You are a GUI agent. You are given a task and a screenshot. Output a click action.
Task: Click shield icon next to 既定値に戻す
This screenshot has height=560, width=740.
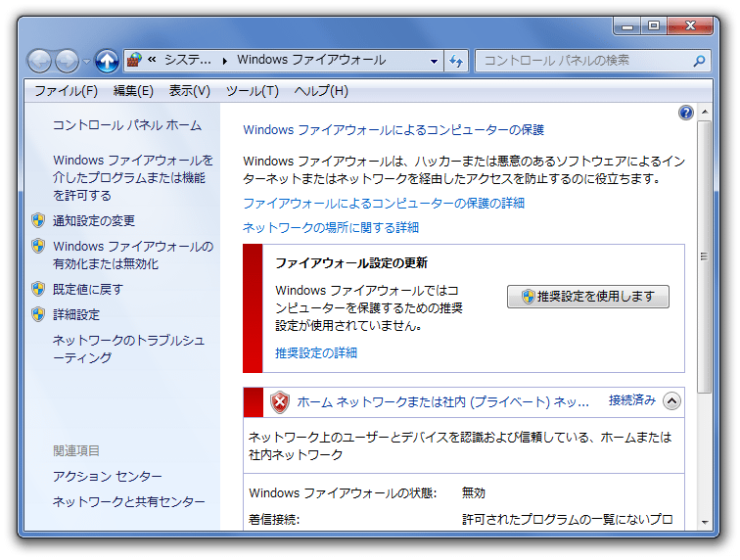[x=38, y=289]
